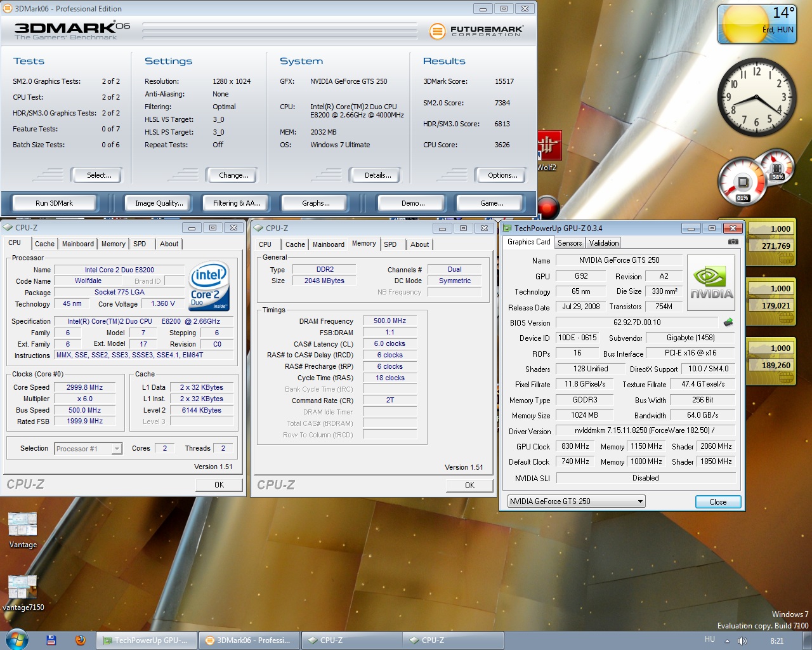Click the volume speaker tray icon

pyautogui.click(x=743, y=640)
